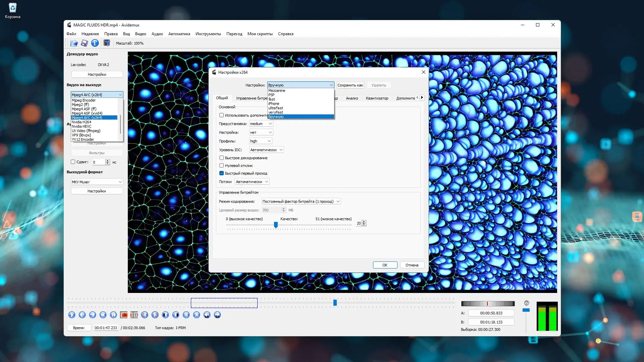Screen dimensions: 644x362
Task: Click the Сохранить как button
Action: tap(350, 85)
